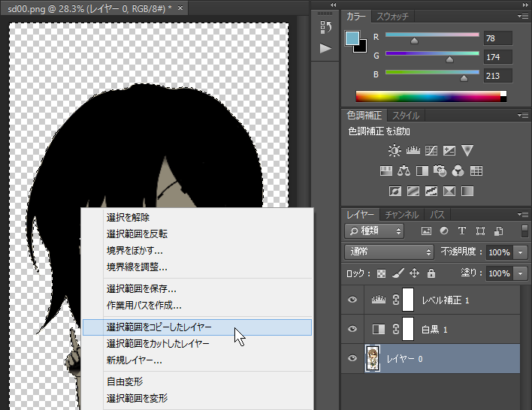Click the lock image pixels brush icon

coord(399,274)
